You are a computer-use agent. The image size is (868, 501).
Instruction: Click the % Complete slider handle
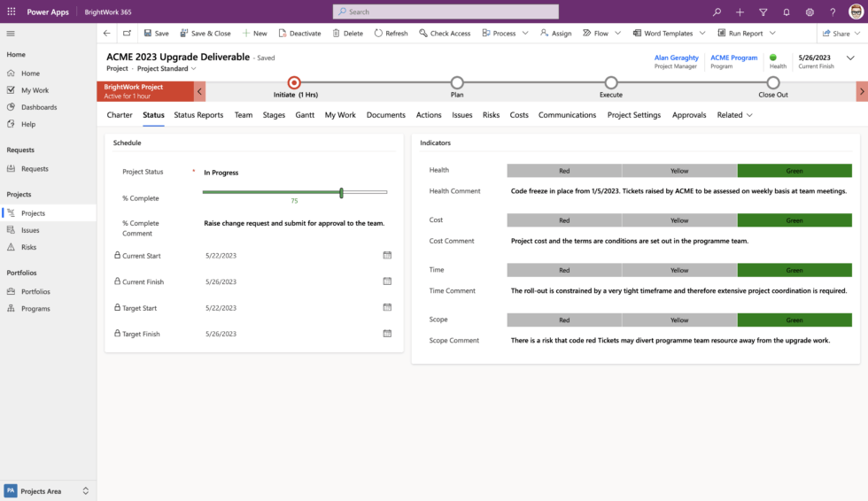(x=341, y=192)
